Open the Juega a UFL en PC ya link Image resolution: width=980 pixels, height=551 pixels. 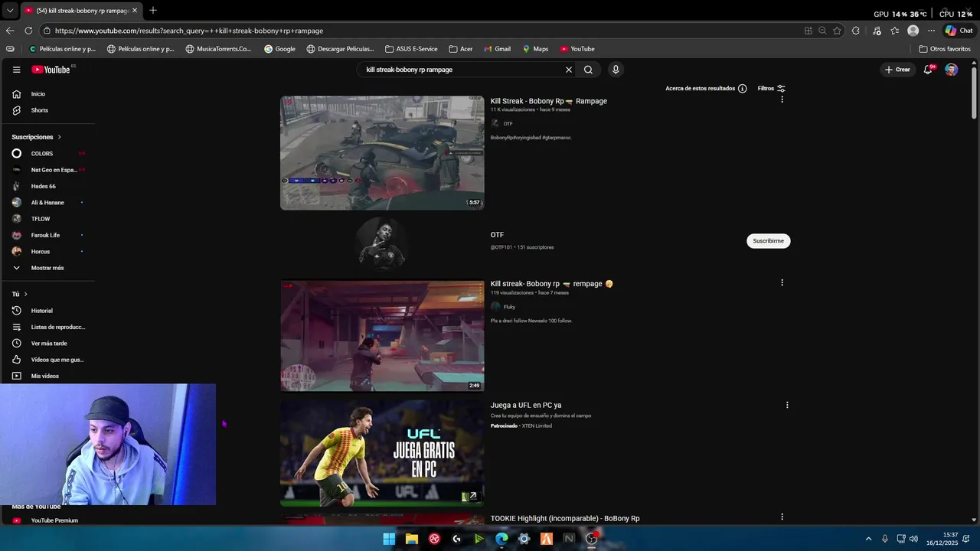[526, 406]
